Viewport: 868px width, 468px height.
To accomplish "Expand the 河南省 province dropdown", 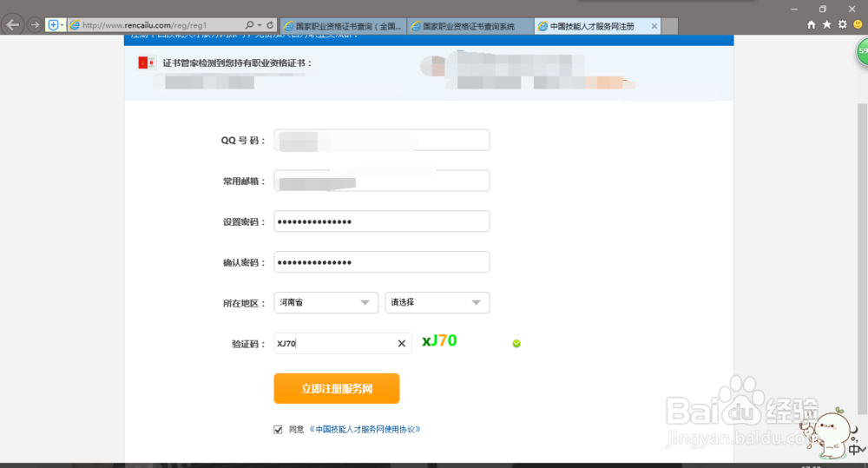I will click(x=325, y=302).
